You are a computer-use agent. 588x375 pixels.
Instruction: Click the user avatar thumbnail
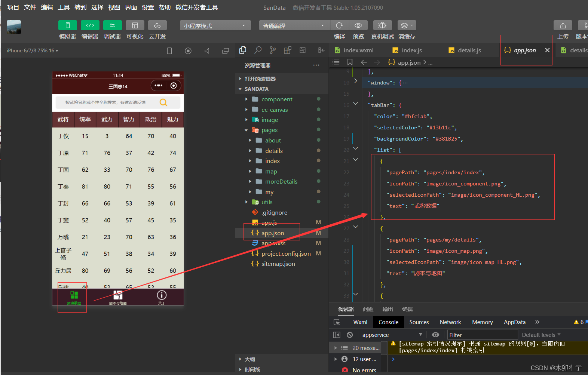point(14,27)
